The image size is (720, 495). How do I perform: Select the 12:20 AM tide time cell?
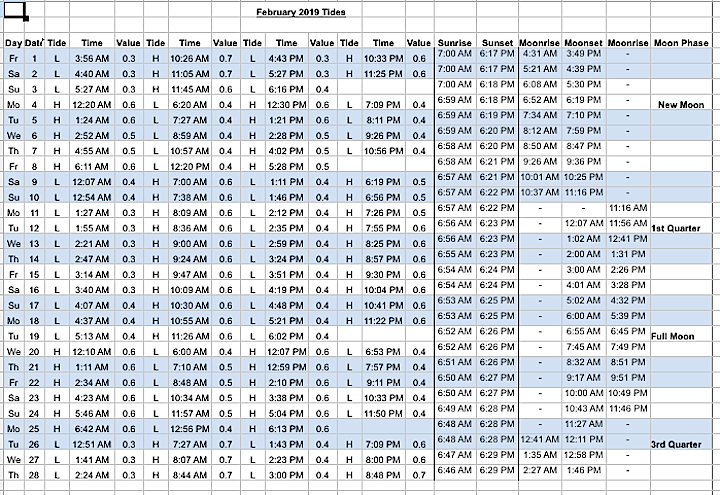tap(91, 105)
